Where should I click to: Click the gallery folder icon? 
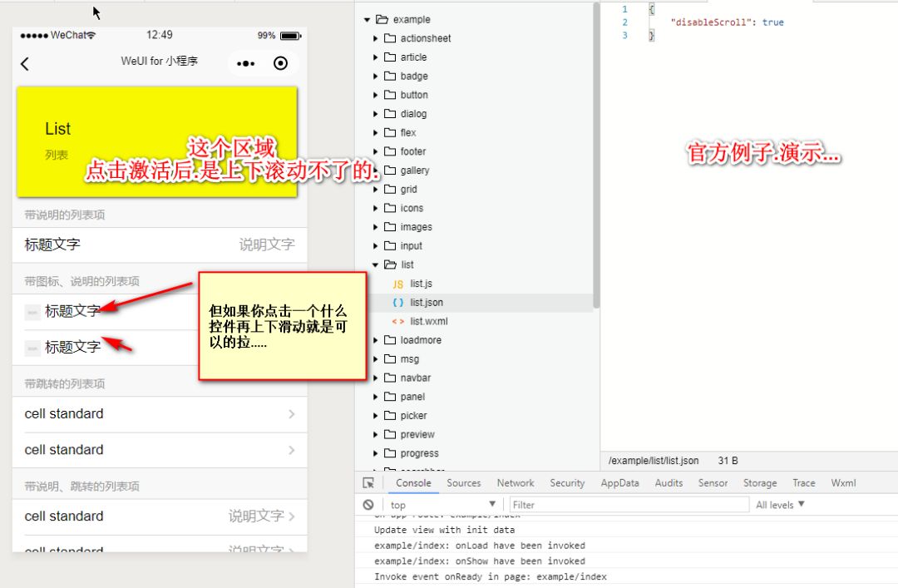[390, 170]
